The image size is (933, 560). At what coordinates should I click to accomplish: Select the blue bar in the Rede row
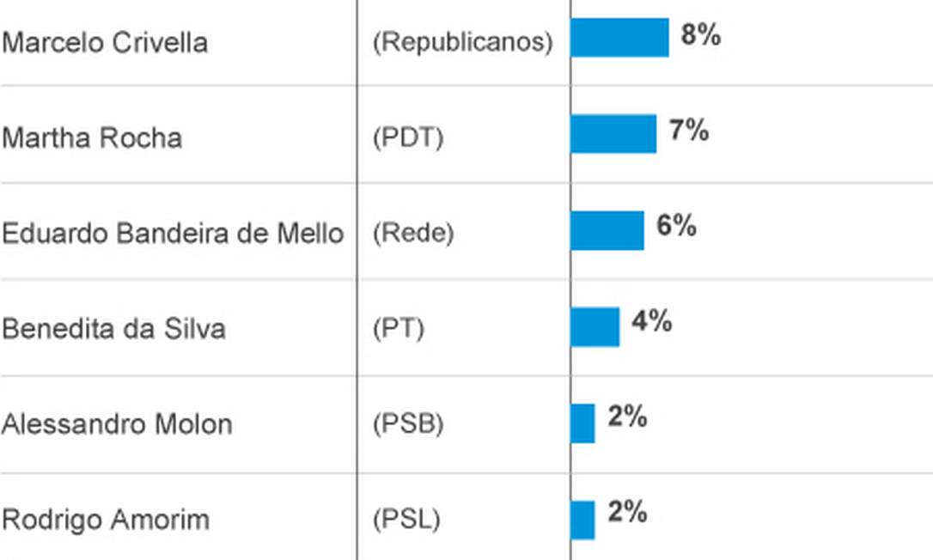[607, 230]
